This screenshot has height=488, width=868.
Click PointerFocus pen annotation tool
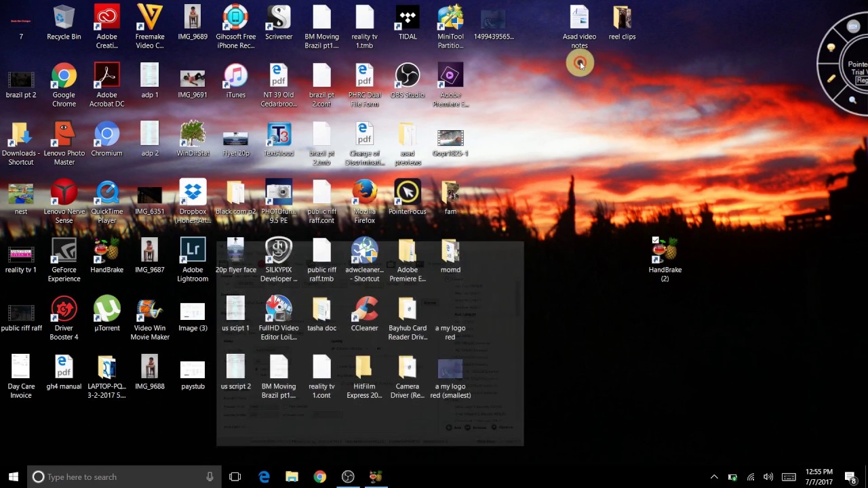coord(831,79)
